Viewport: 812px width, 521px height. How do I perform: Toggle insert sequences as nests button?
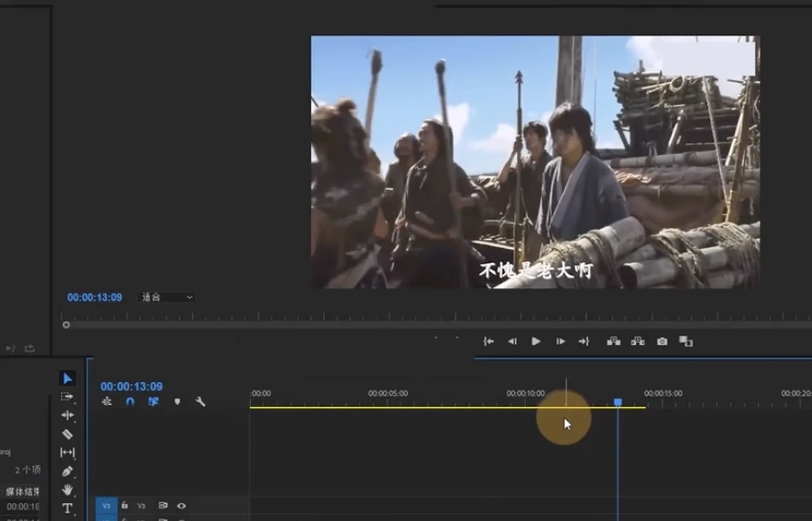pos(106,401)
